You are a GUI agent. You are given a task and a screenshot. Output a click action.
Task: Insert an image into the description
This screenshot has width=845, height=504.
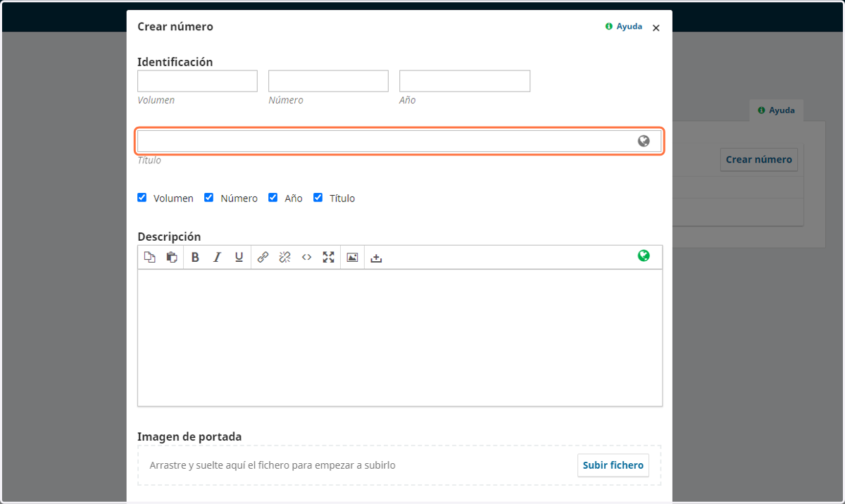[352, 258]
